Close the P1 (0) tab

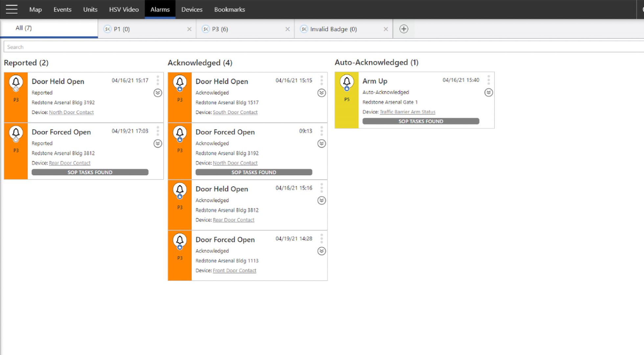[x=189, y=29]
